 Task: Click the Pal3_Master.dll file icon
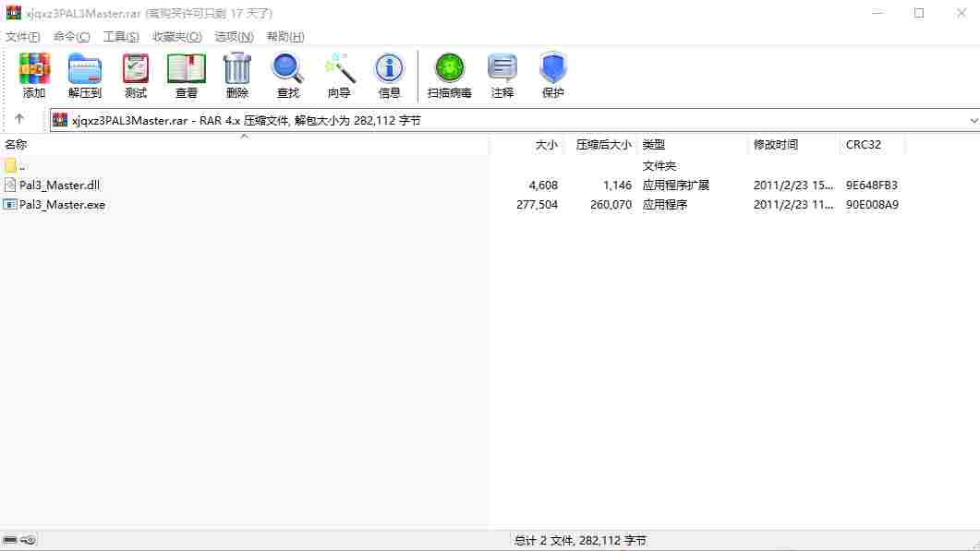point(10,185)
